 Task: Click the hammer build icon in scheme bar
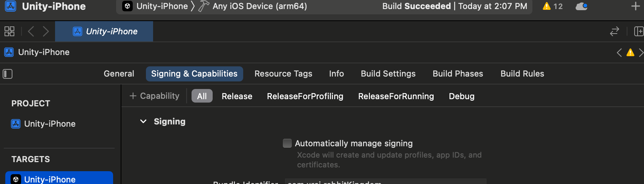point(204,6)
